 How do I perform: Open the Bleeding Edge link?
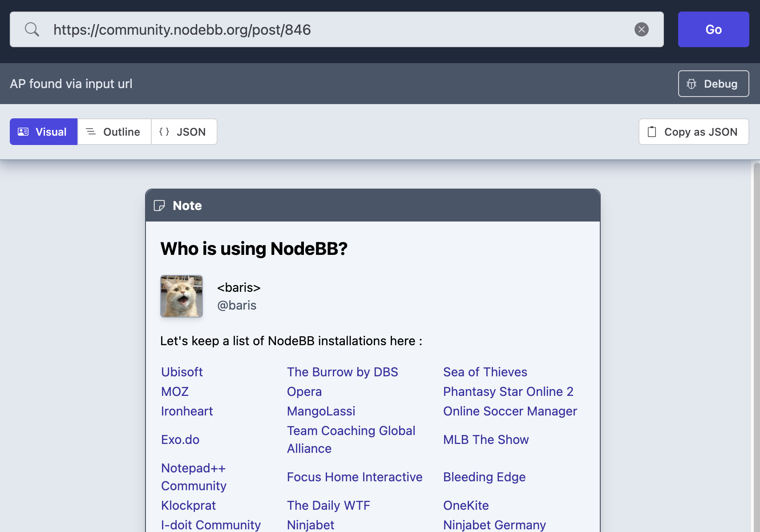pos(484,477)
